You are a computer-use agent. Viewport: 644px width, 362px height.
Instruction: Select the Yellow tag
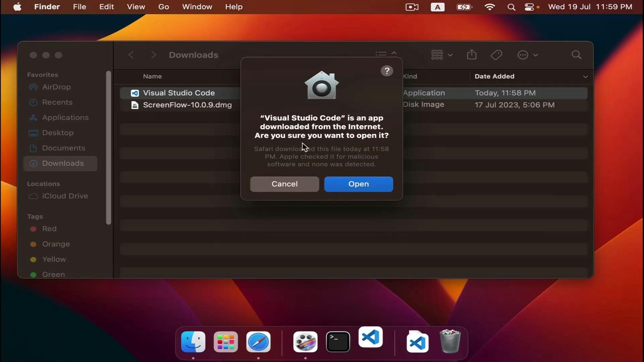pos(54,259)
